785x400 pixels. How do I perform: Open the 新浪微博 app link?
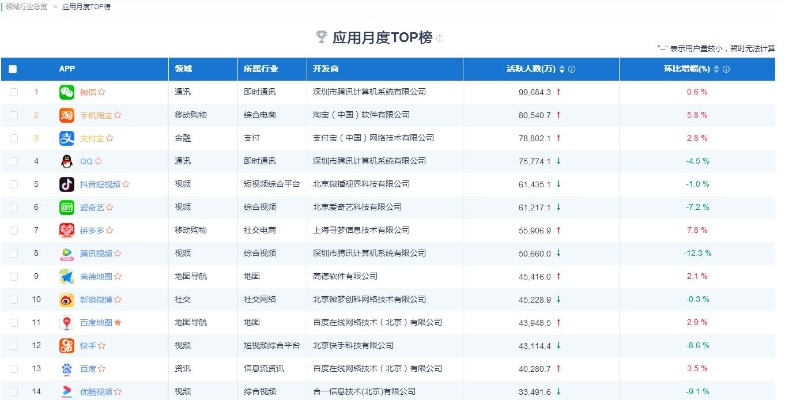(96, 299)
